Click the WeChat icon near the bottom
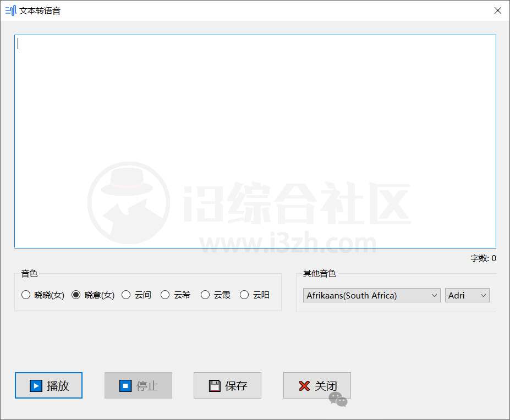Viewport: 510px width, 420px height. pyautogui.click(x=337, y=397)
